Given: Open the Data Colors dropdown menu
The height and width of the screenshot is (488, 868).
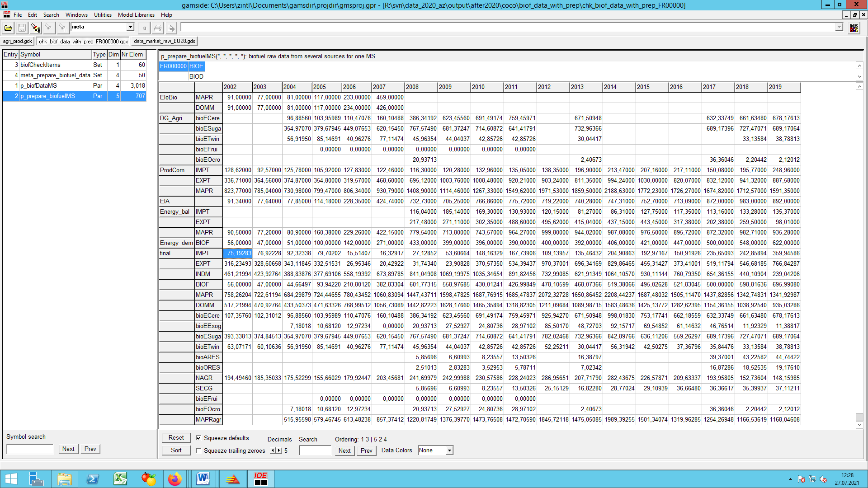Looking at the screenshot, I should (x=449, y=450).
